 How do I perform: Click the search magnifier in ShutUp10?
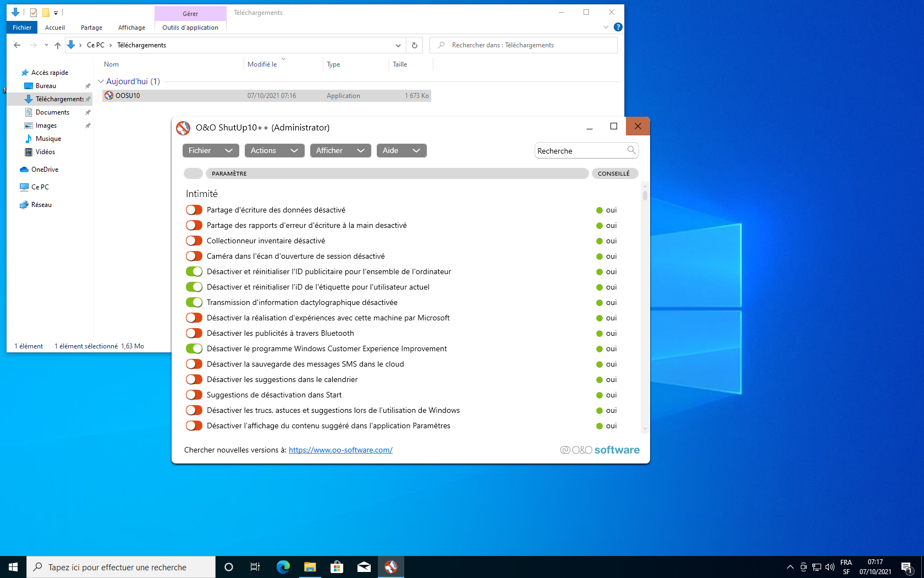point(631,150)
